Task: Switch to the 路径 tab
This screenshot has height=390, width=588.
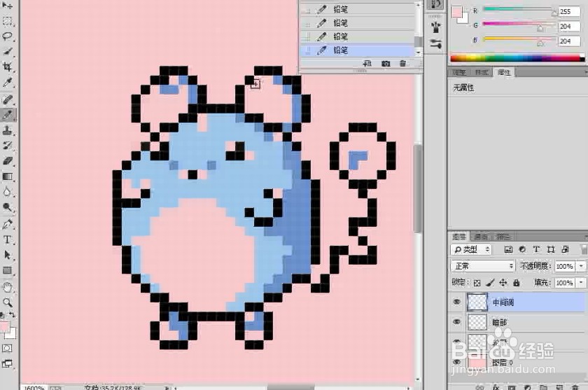Action: pyautogui.click(x=503, y=237)
